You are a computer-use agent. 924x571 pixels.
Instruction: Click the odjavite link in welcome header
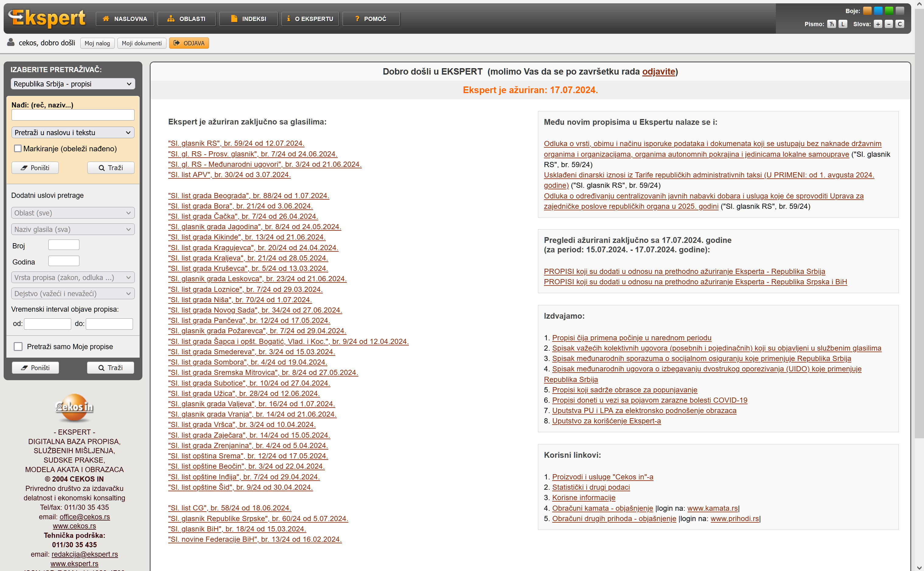(x=659, y=71)
